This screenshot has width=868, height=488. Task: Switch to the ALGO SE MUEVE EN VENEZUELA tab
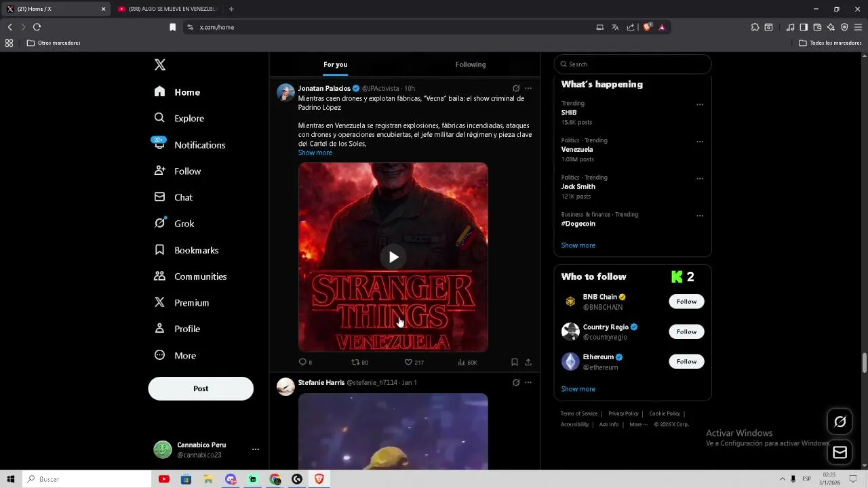coord(167,9)
